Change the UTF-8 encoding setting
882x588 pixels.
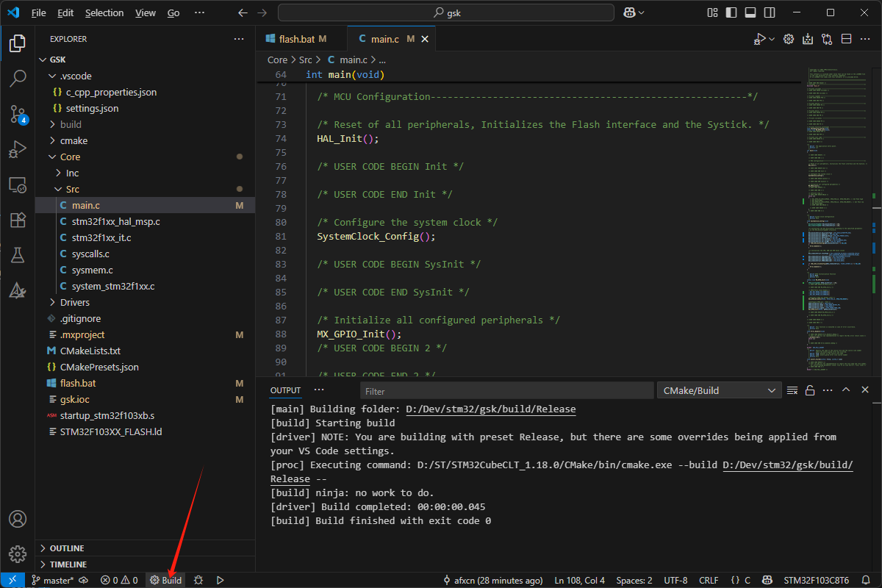[x=675, y=580]
